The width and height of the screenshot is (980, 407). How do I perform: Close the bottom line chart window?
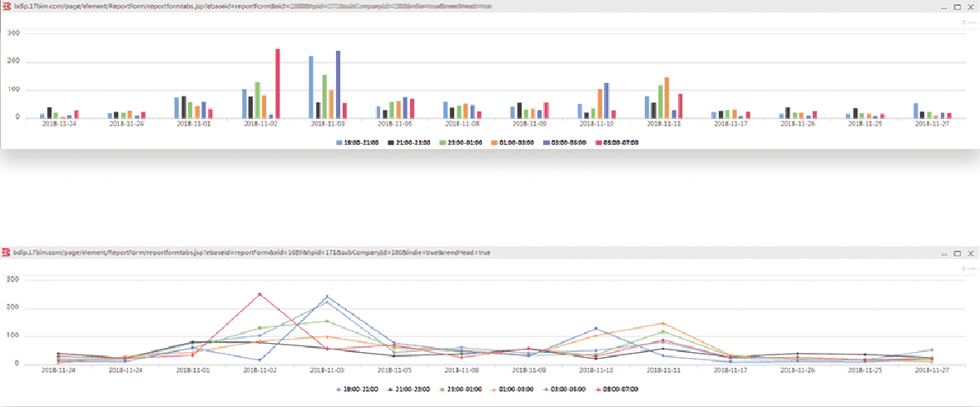coord(972,252)
